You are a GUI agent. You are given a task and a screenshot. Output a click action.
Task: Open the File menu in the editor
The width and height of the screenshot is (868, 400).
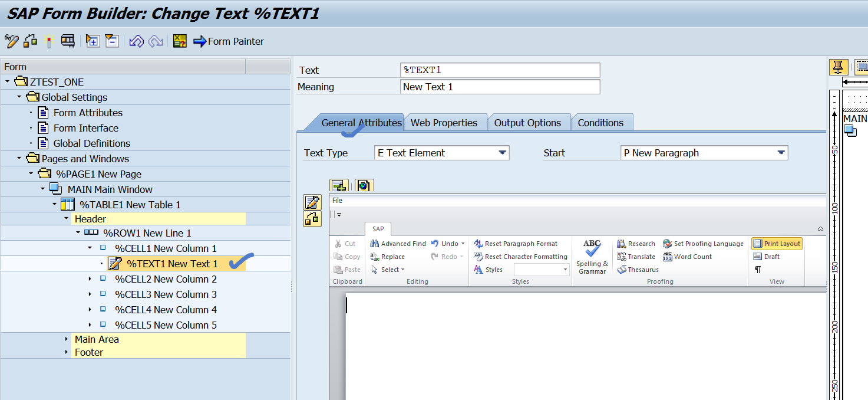[x=337, y=201]
